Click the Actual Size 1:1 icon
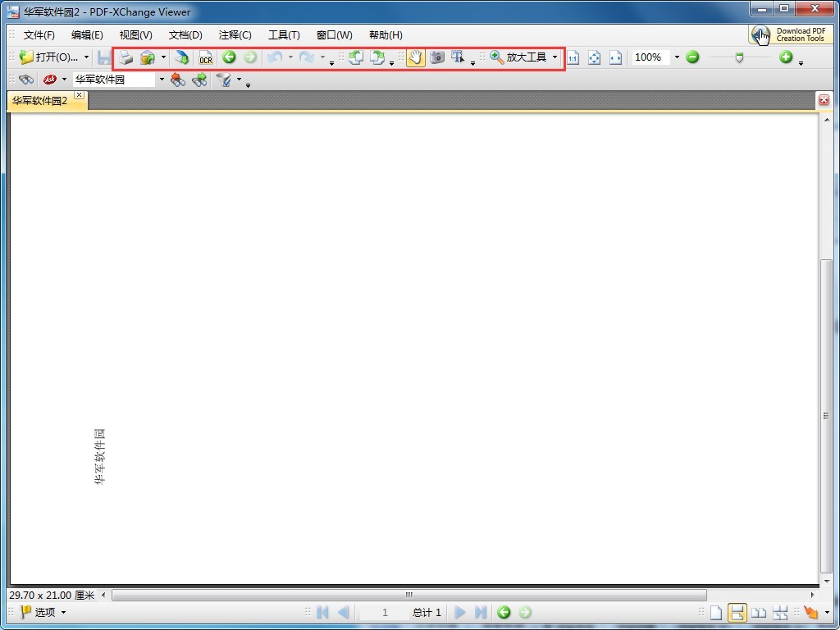 pyautogui.click(x=573, y=57)
